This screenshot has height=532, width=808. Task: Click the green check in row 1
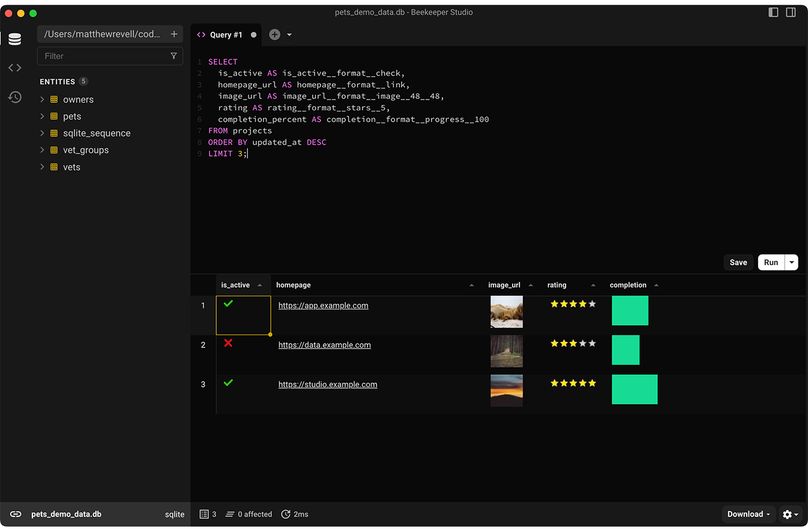pos(228,304)
